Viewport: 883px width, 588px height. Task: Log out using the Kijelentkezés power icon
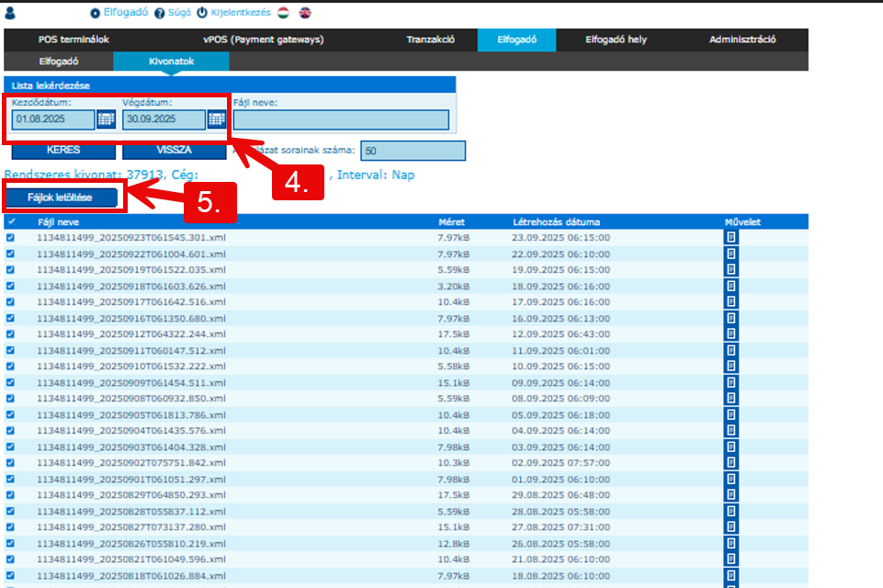(x=201, y=13)
